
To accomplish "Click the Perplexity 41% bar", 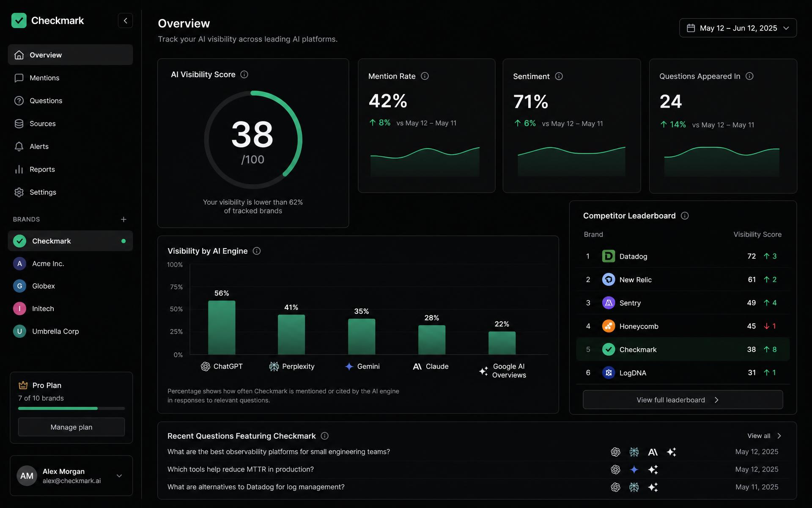I will pyautogui.click(x=291, y=334).
